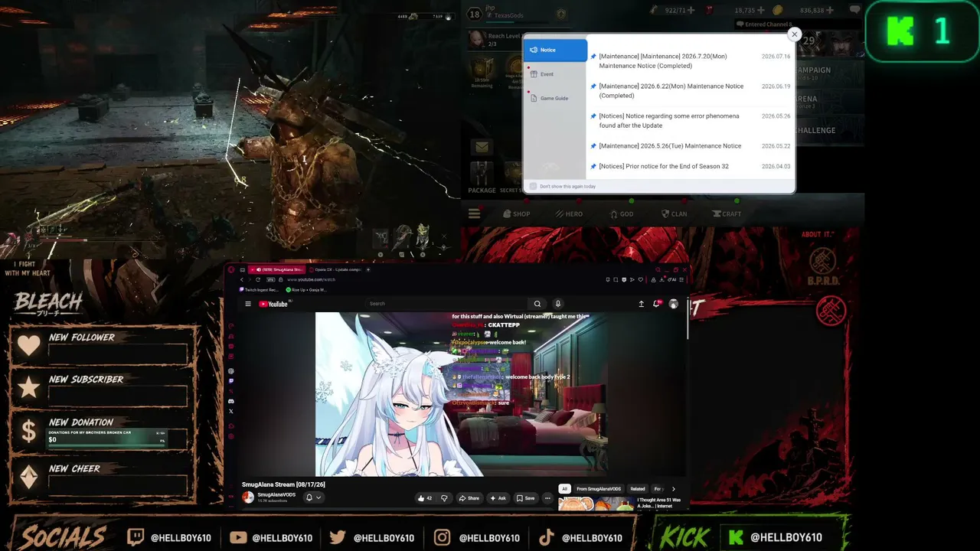Open YouTube guide hamburger menu

point(248,304)
